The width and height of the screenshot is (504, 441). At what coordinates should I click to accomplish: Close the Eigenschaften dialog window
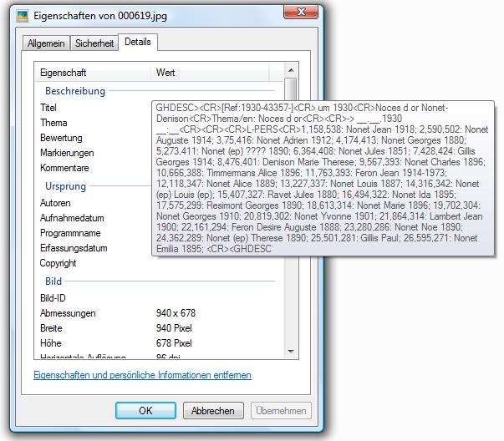pyautogui.click(x=303, y=13)
